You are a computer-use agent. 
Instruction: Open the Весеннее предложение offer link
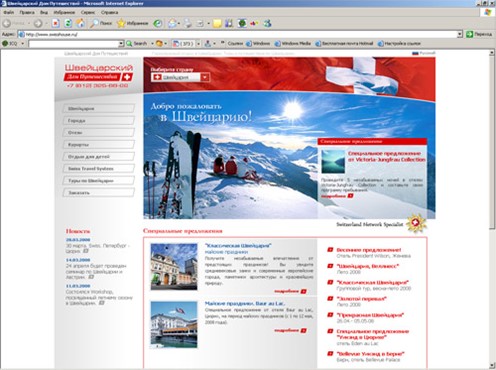click(369, 250)
